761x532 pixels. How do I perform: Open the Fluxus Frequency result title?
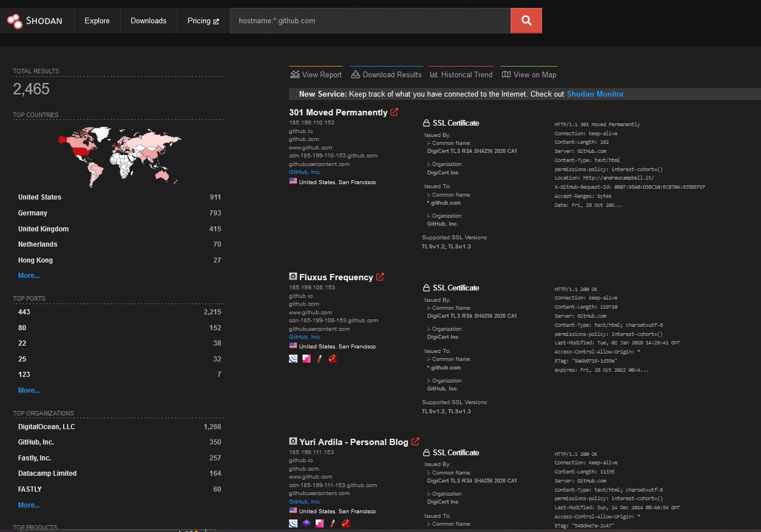click(336, 277)
